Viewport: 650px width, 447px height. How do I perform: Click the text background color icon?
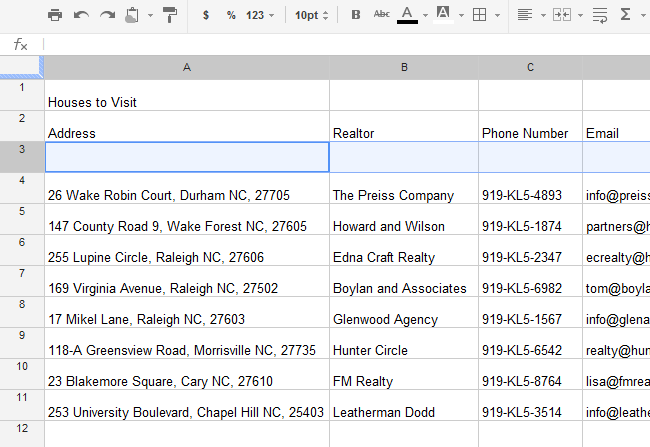pos(443,15)
